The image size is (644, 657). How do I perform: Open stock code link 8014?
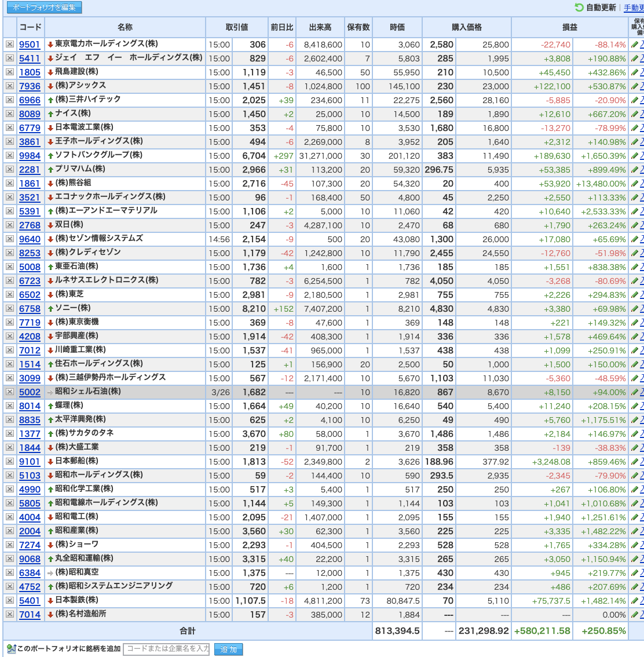pos(30,406)
